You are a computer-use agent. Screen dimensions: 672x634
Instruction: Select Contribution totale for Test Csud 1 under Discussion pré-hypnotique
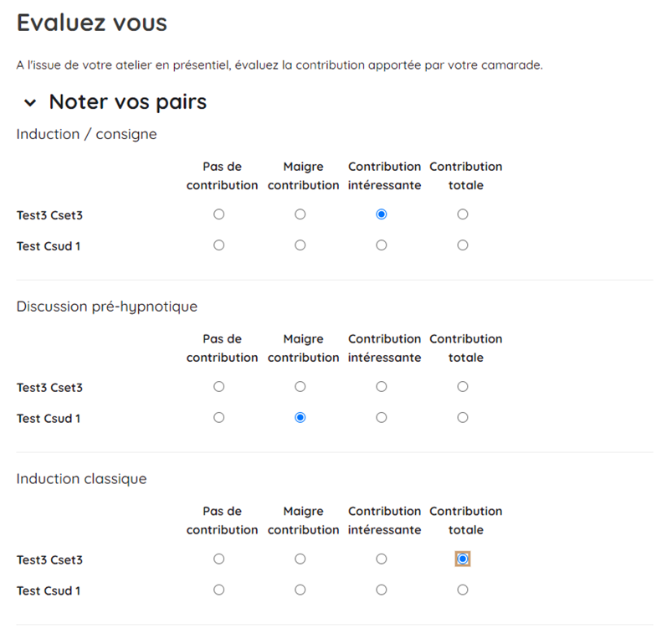coord(463,418)
